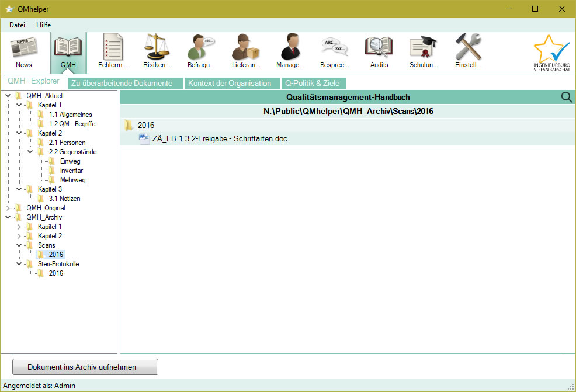The width and height of the screenshot is (576, 392).
Task: Open the Datei menu
Action: click(18, 25)
